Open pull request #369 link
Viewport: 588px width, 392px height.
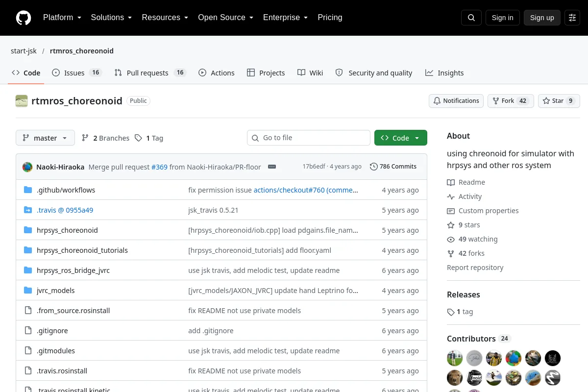coord(159,167)
